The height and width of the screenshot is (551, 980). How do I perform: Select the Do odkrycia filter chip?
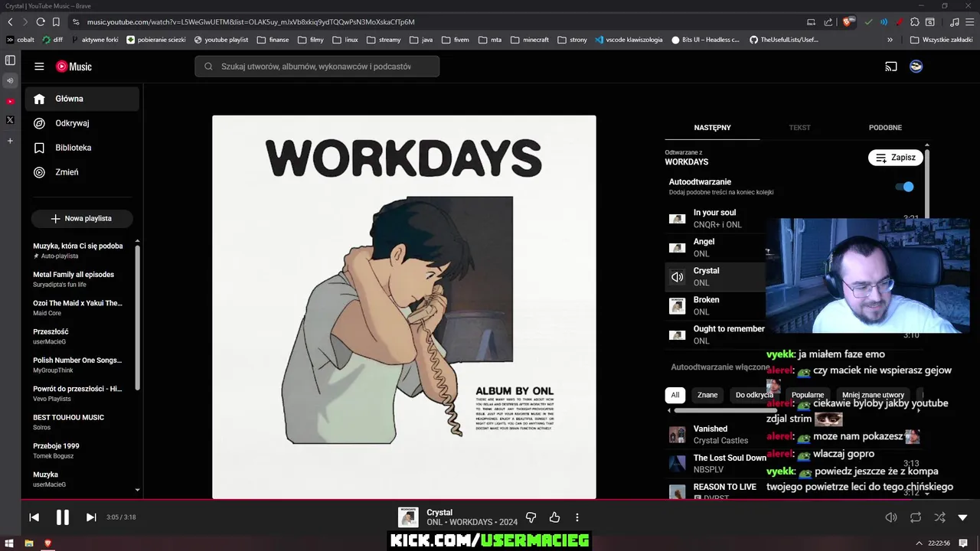754,395
